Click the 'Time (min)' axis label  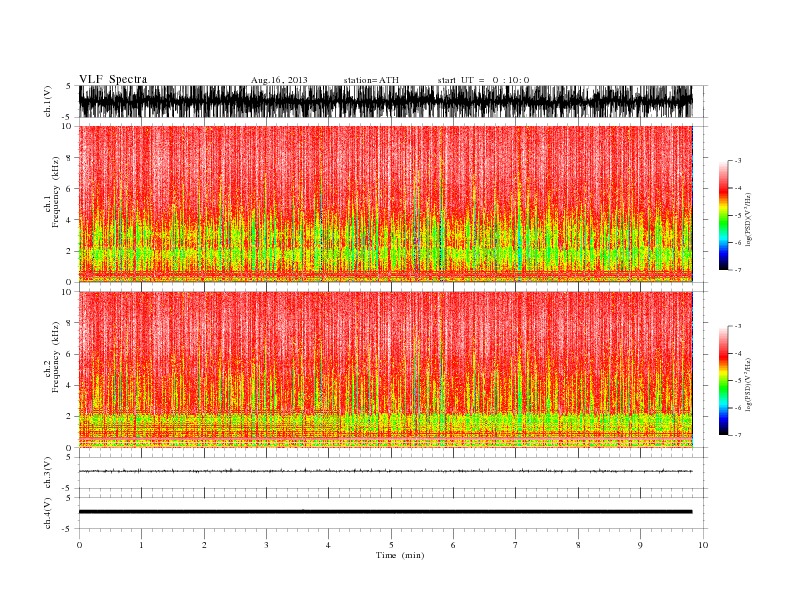tap(400, 555)
